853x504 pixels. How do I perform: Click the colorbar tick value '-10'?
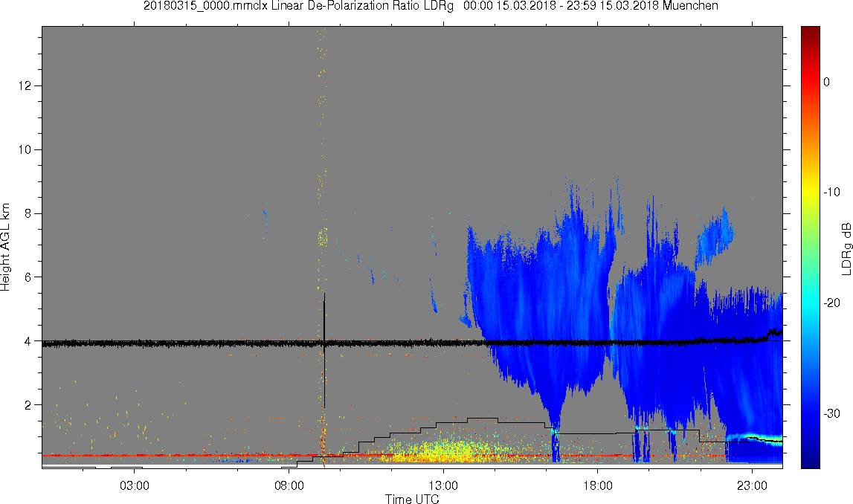click(831, 192)
